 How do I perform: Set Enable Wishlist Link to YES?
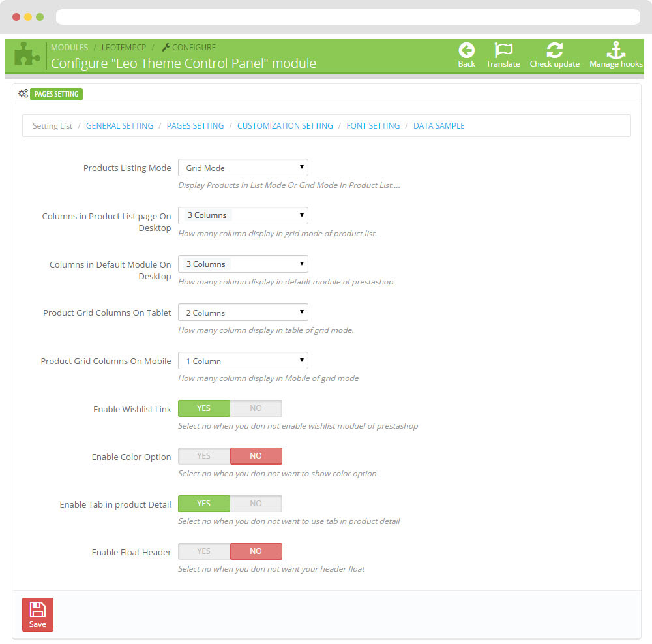click(203, 408)
